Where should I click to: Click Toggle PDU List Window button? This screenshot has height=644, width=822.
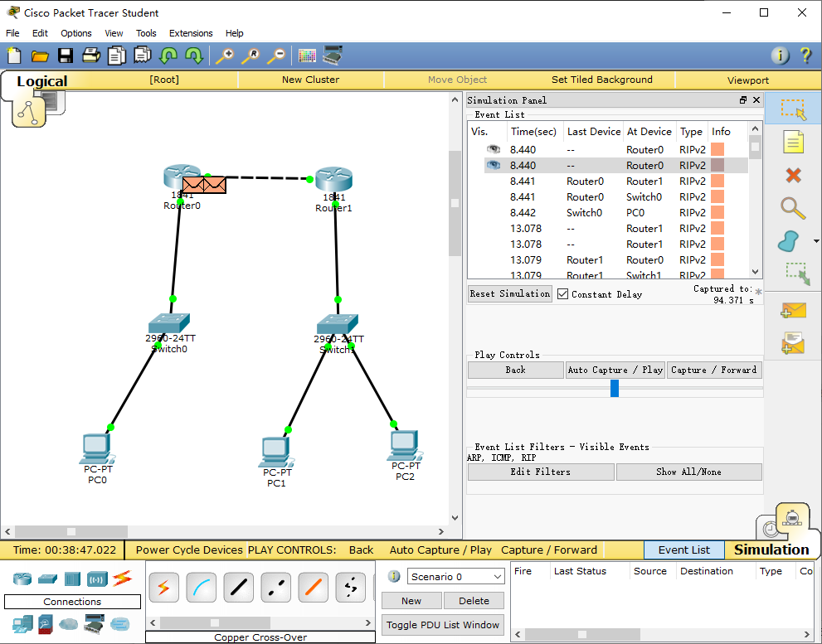[443, 625]
